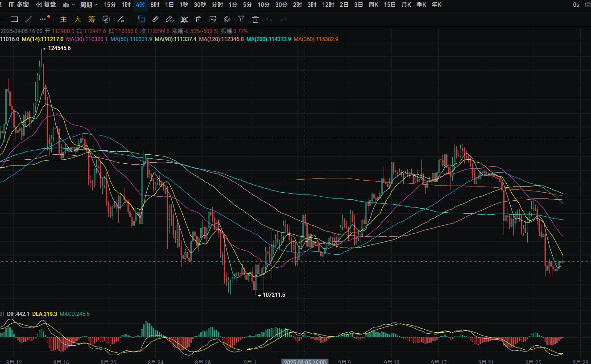Open more drawing tools (three dots)
This screenshot has width=591, height=364.
[x=43, y=19]
